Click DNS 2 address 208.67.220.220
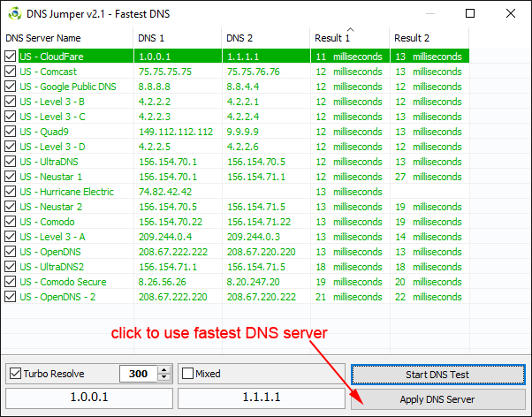Image resolution: width=532 pixels, height=417 pixels. point(262,252)
